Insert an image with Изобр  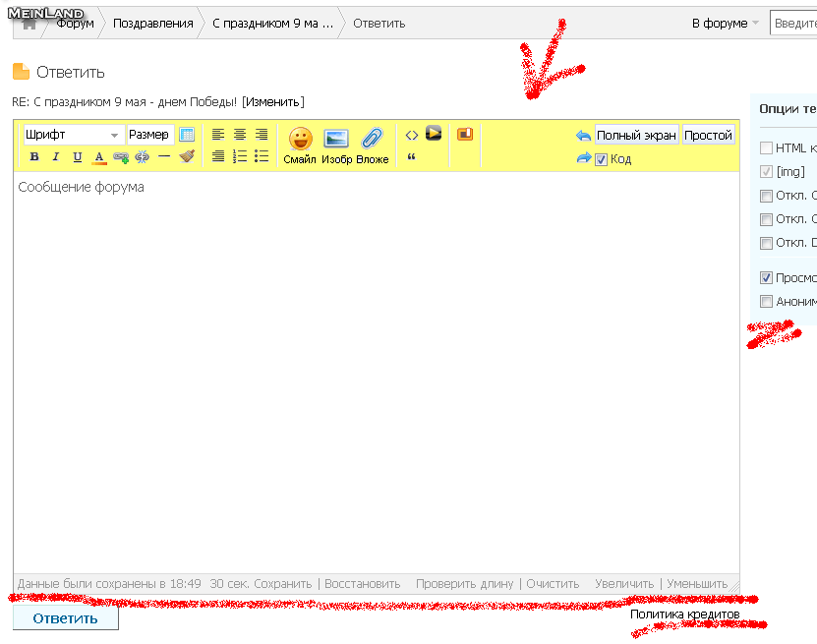click(x=336, y=145)
